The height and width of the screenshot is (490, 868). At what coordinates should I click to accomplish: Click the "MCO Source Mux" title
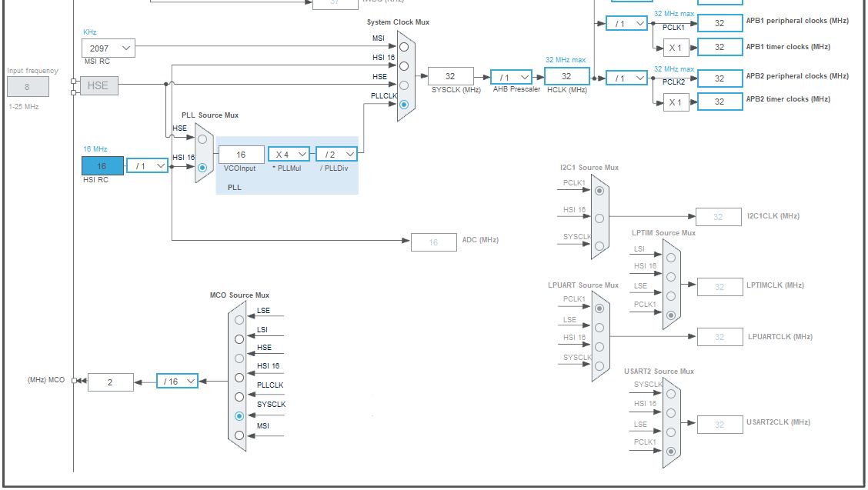[239, 295]
